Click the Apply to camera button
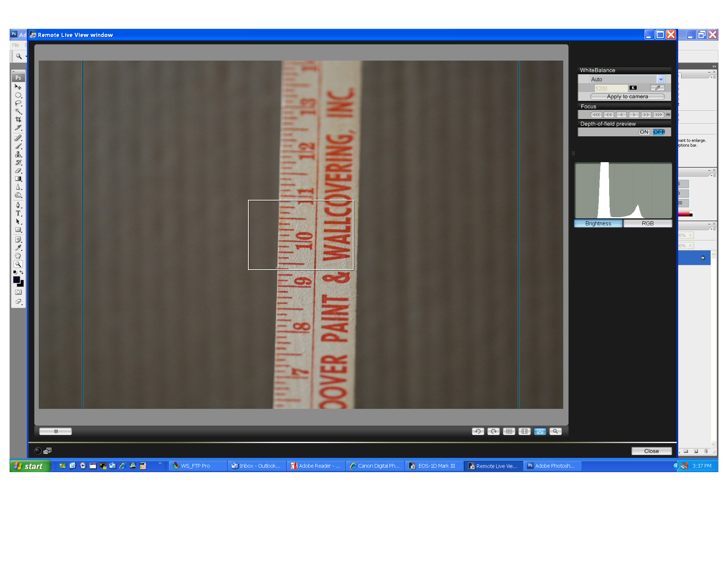This screenshot has height=563, width=728. 627,97
